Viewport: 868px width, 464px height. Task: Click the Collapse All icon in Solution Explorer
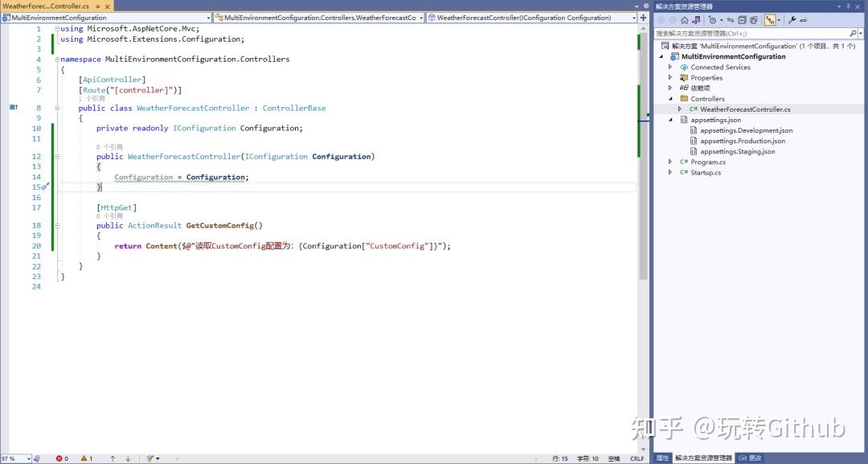743,20
